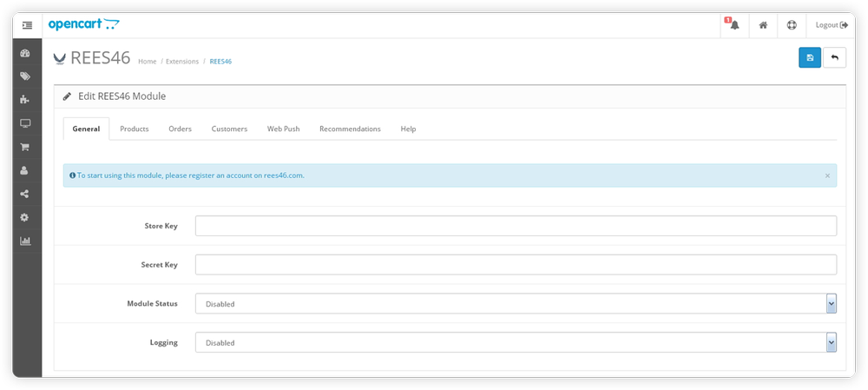Open the Module Status dropdown

(x=516, y=304)
